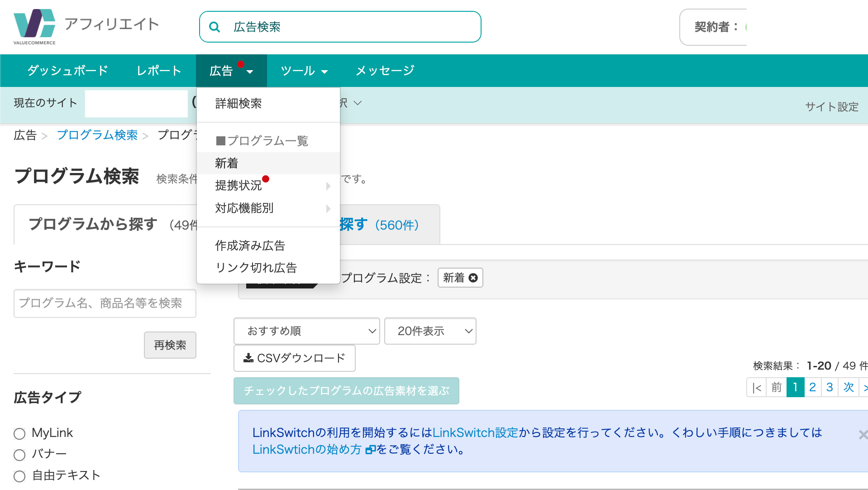This screenshot has width=868, height=490.
Task: Click the CSV download icon button
Action: (295, 358)
